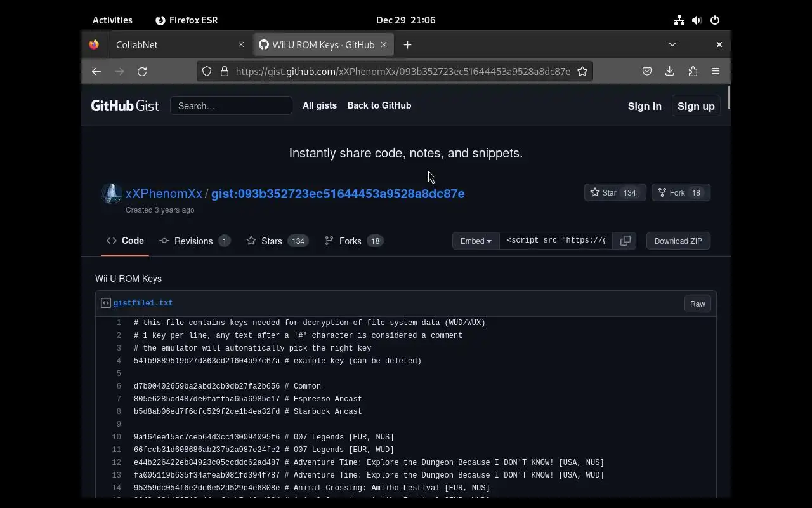The width and height of the screenshot is (812, 508).
Task: Click the 007 Legends [EUR, NUS] line
Action: coord(264,437)
